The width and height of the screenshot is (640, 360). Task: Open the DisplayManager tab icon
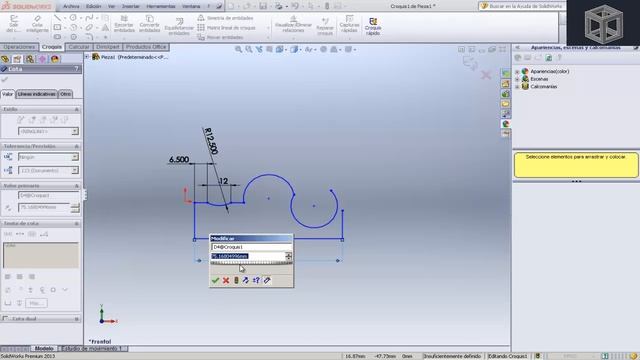click(x=55, y=59)
